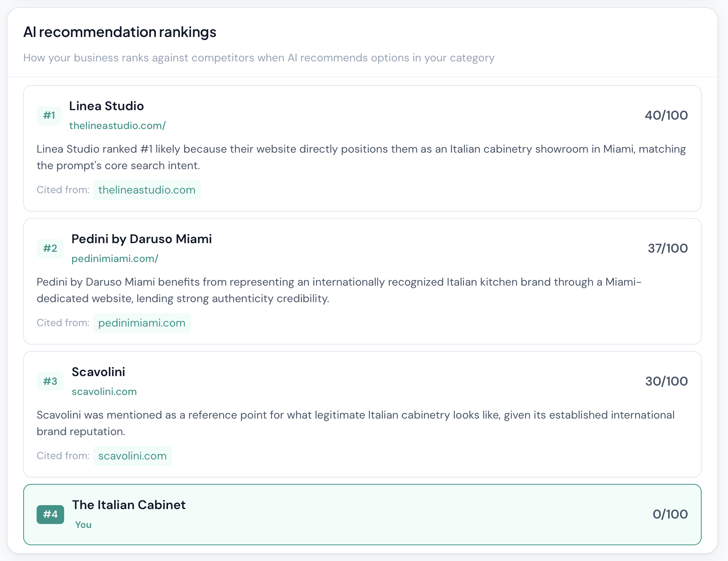728x561 pixels.
Task: Click the scavolini.com cited source chip
Action: (x=132, y=456)
